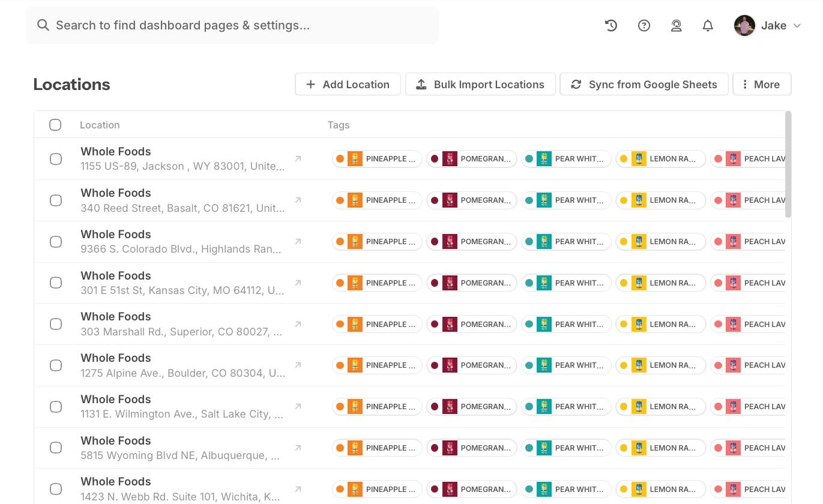Click the search magnifier icon

pos(43,25)
